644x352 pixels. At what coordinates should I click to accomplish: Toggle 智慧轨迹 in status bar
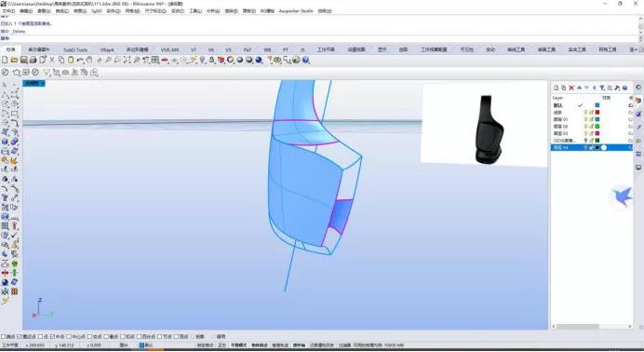tap(280, 345)
